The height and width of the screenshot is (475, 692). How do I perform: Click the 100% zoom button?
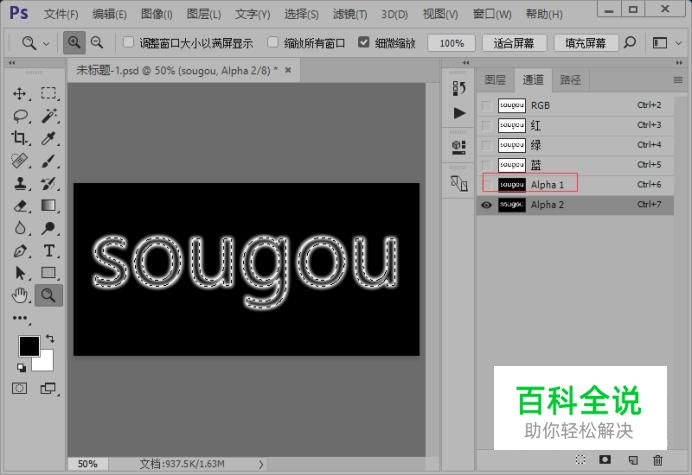[x=451, y=43]
